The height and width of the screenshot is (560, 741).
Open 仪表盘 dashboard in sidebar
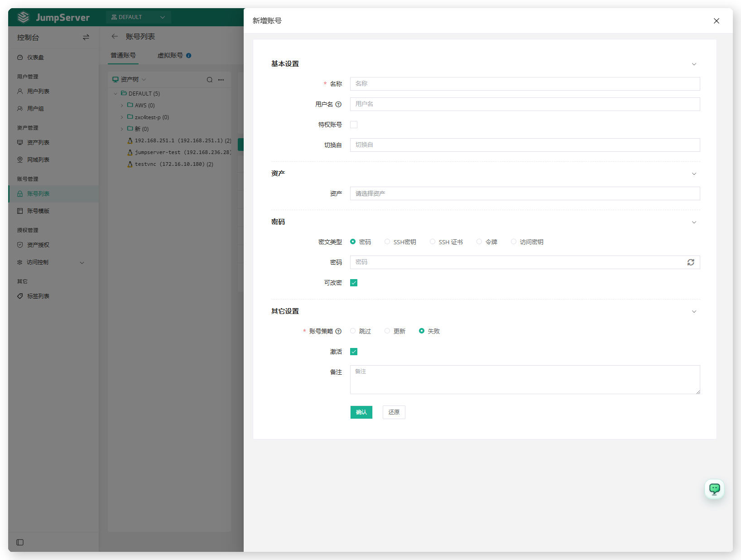pyautogui.click(x=53, y=58)
